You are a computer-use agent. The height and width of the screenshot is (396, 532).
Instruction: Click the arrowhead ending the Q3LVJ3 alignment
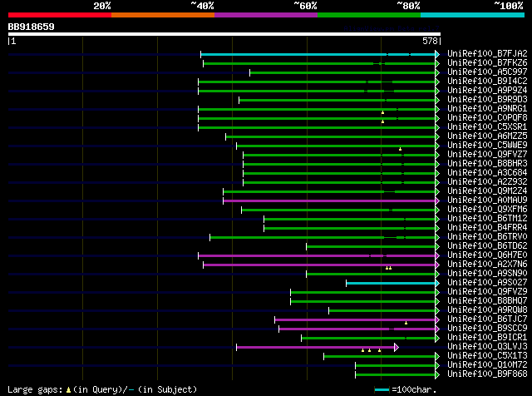point(397,348)
